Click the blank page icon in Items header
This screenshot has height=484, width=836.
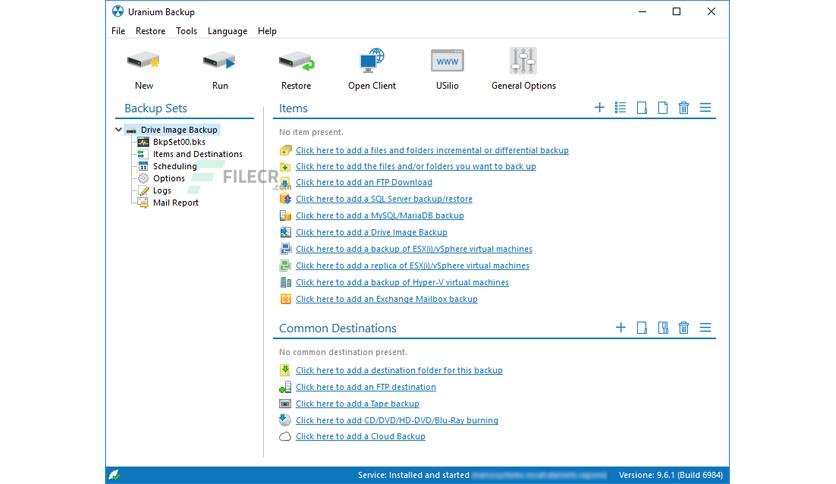(663, 108)
